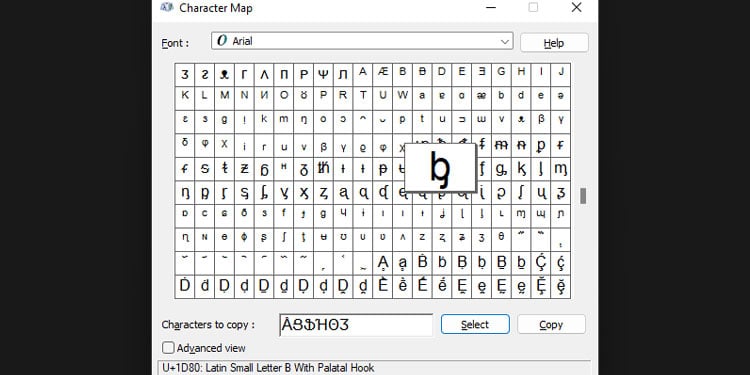The width and height of the screenshot is (750, 375).
Task: Select the m with middle tilde character cell
Action: [x=501, y=145]
